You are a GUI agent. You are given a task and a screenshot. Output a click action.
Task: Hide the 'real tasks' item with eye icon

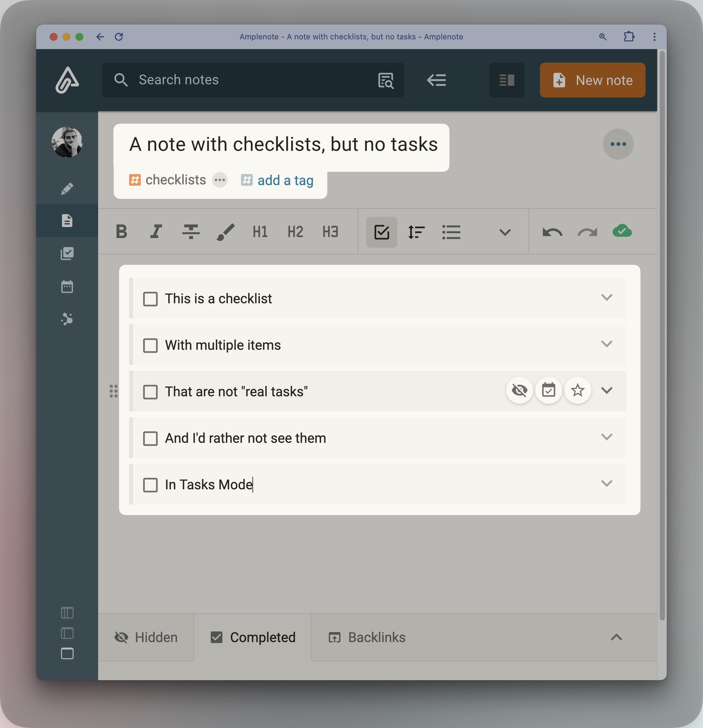point(519,390)
